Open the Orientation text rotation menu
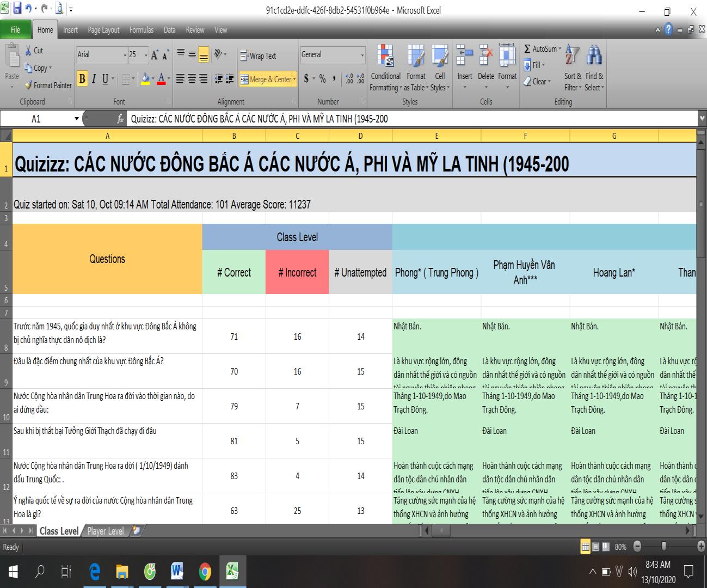This screenshot has width=707, height=588. point(220,54)
